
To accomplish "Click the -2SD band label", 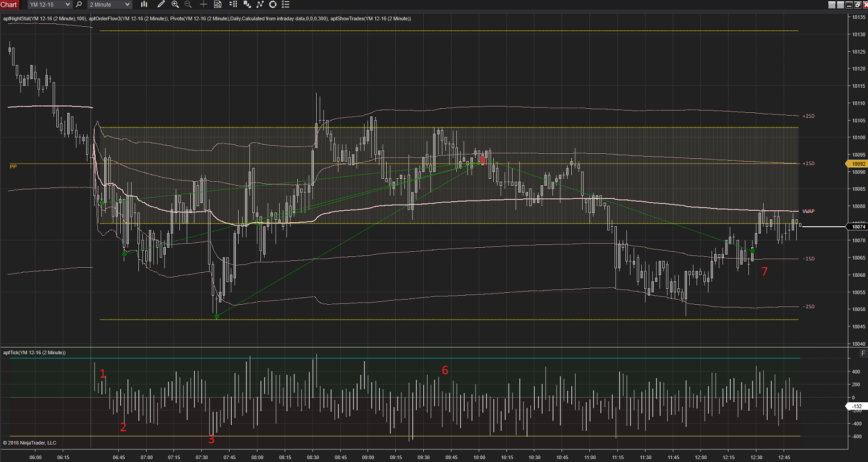I will coord(808,306).
